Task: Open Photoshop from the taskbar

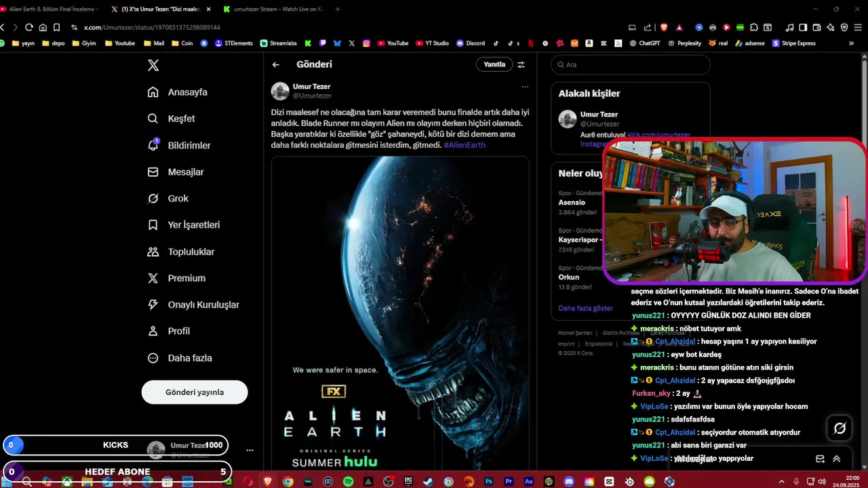Action: pyautogui.click(x=488, y=481)
